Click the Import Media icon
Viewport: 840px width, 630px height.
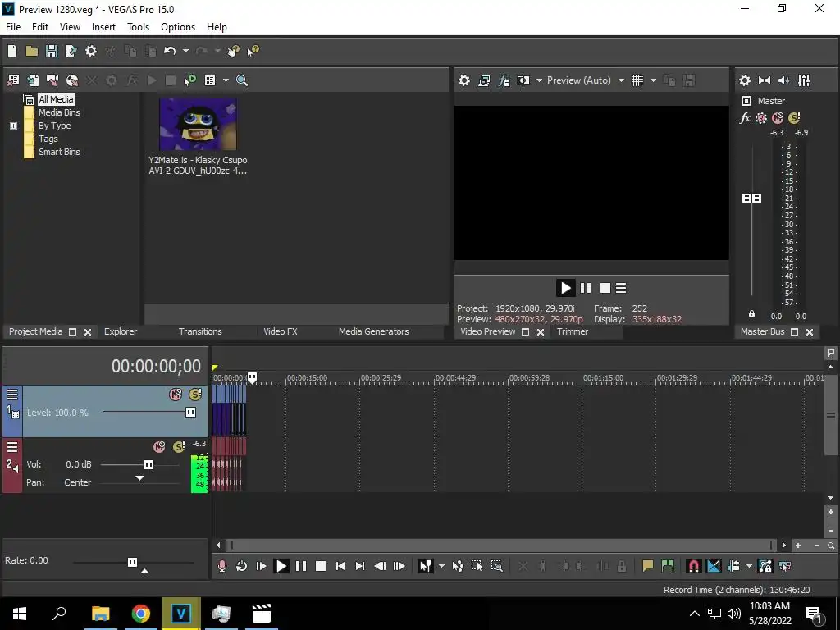point(33,80)
